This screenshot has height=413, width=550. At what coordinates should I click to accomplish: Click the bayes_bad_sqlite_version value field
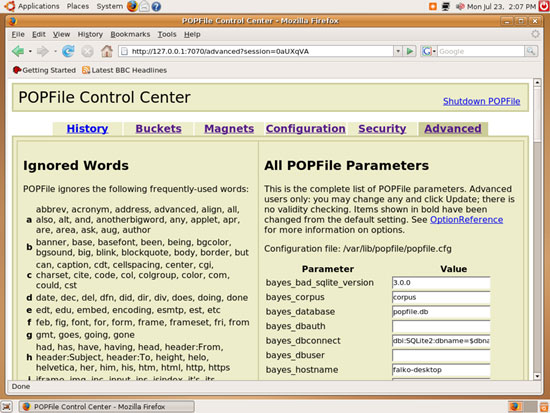pos(441,283)
